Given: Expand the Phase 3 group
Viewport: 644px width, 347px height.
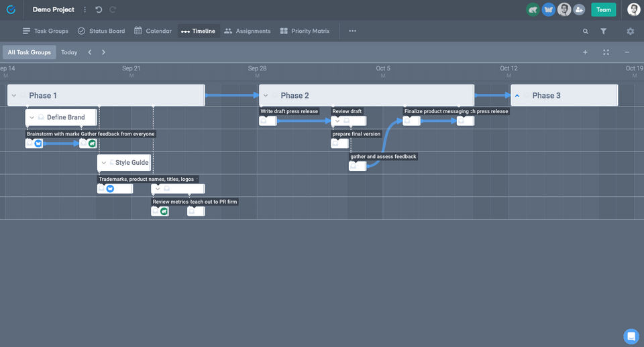Looking at the screenshot, I should (517, 96).
